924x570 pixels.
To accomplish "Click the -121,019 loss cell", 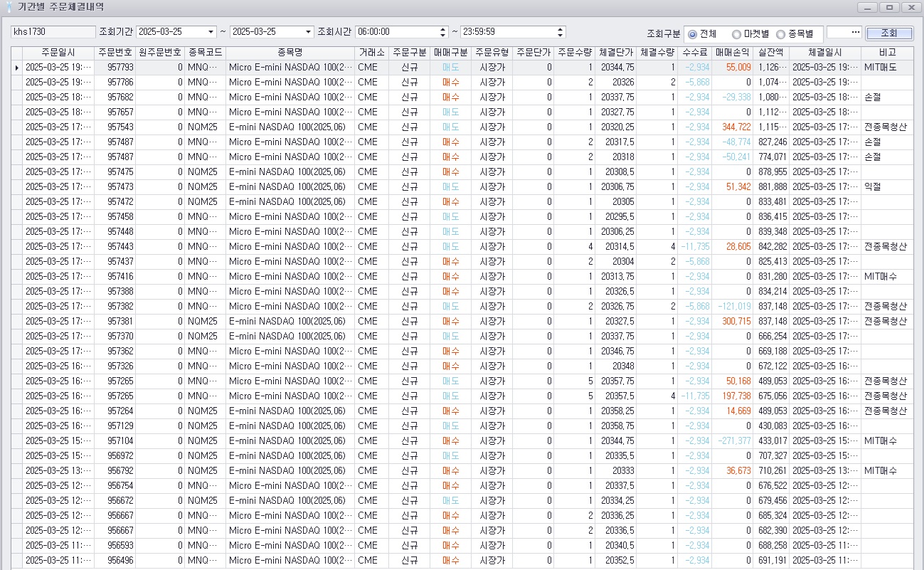I will [732, 307].
